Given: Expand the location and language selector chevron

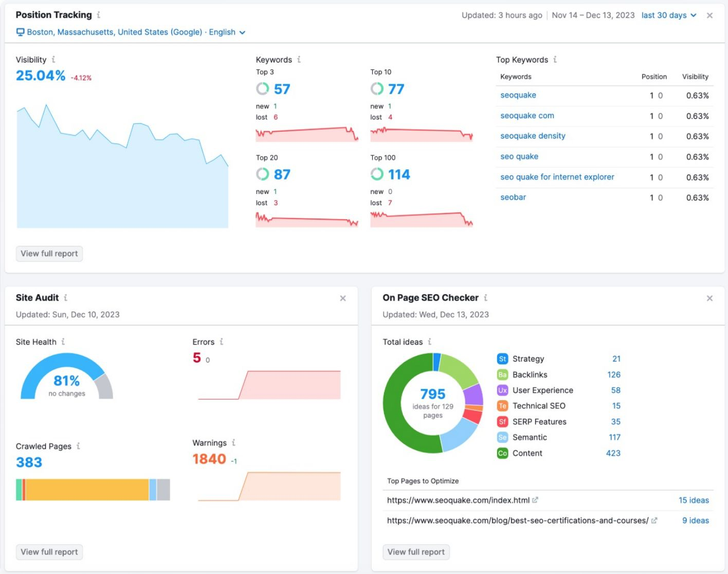Looking at the screenshot, I should [x=242, y=32].
